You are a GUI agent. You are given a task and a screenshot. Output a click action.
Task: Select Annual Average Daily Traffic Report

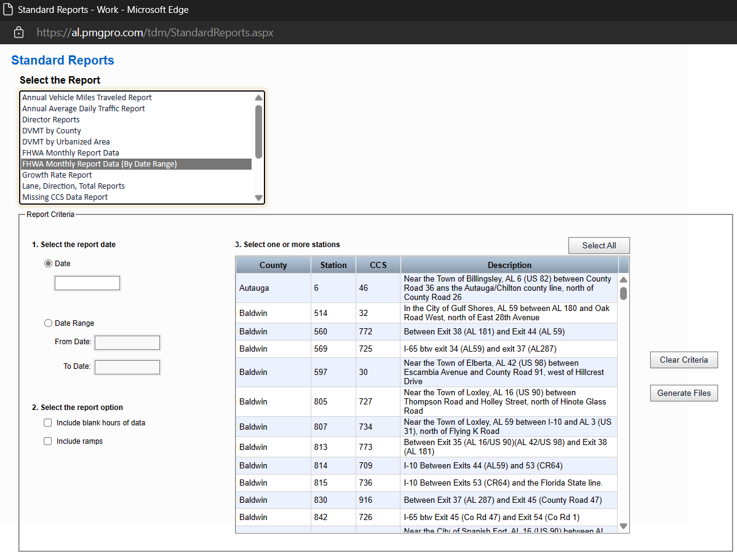[x=137, y=109]
